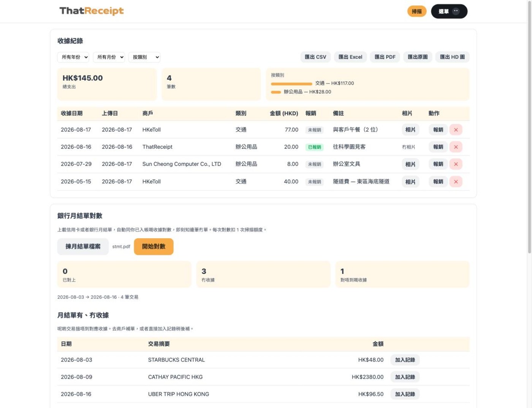Click 揀月結單檔案 file chooser button

83,247
